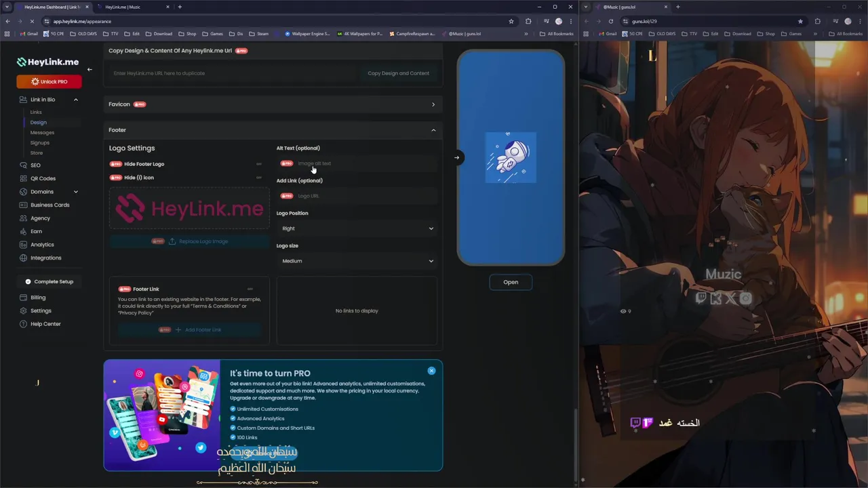The width and height of the screenshot is (868, 488).
Task: Reload the guns.lol page
Action: click(x=610, y=21)
